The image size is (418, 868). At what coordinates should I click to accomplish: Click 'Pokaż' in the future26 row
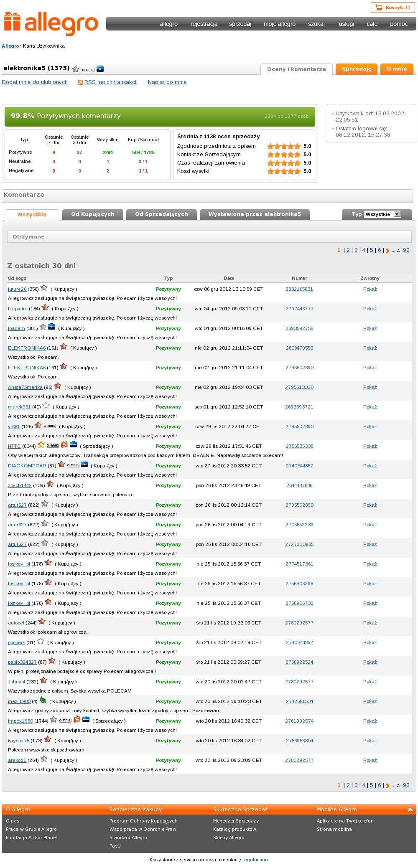coord(370,289)
